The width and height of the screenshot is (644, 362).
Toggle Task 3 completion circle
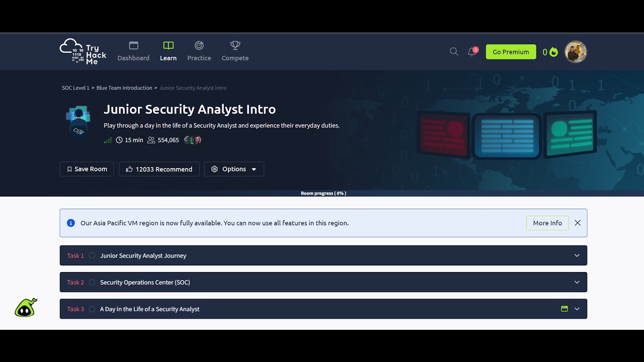pos(92,309)
